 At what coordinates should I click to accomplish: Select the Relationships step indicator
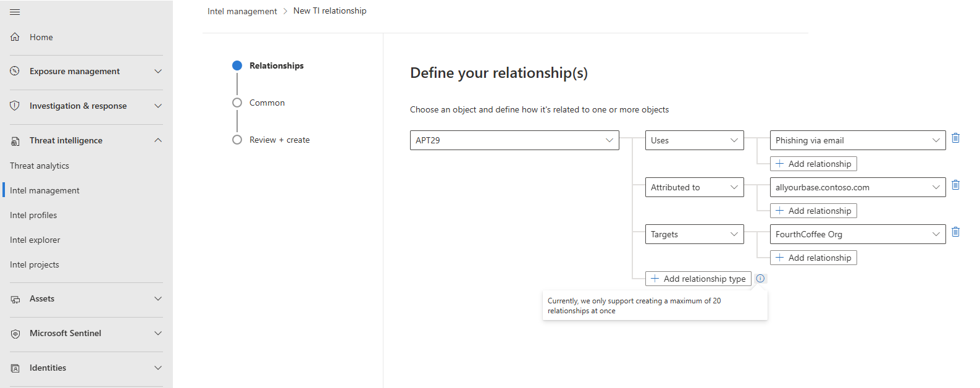(x=237, y=65)
